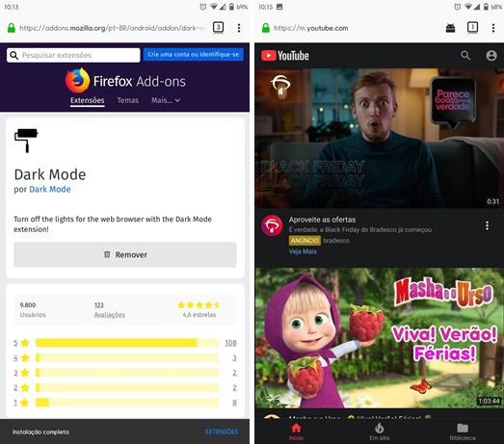Focus the Pesquisar extensões search field

(x=73, y=55)
